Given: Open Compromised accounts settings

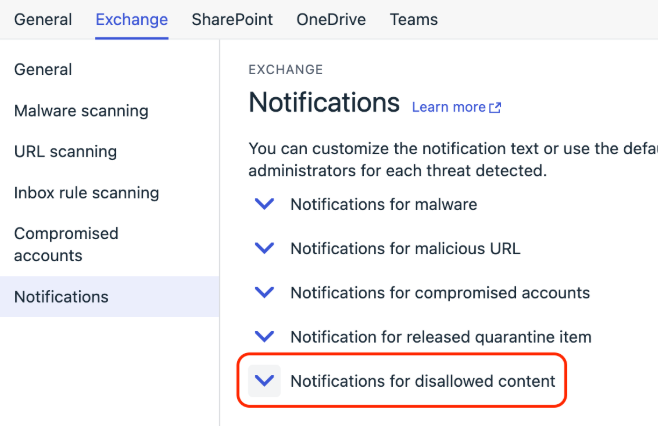Looking at the screenshot, I should coord(66,244).
